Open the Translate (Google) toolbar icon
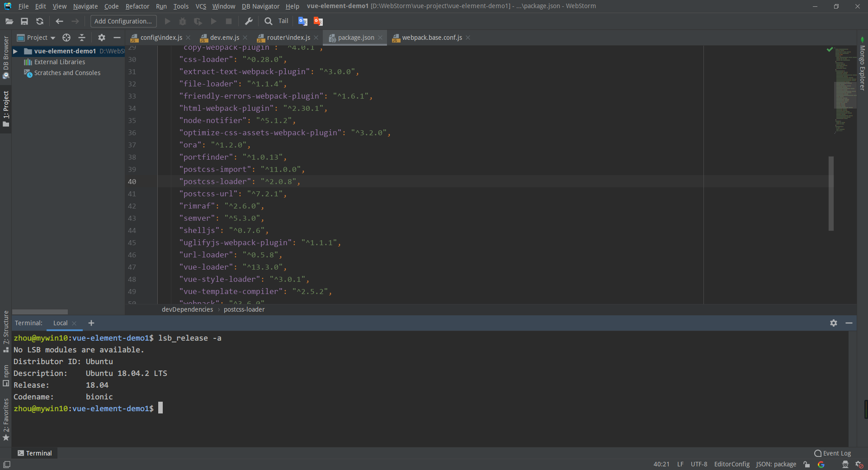This screenshot has height=470, width=868. 302,21
